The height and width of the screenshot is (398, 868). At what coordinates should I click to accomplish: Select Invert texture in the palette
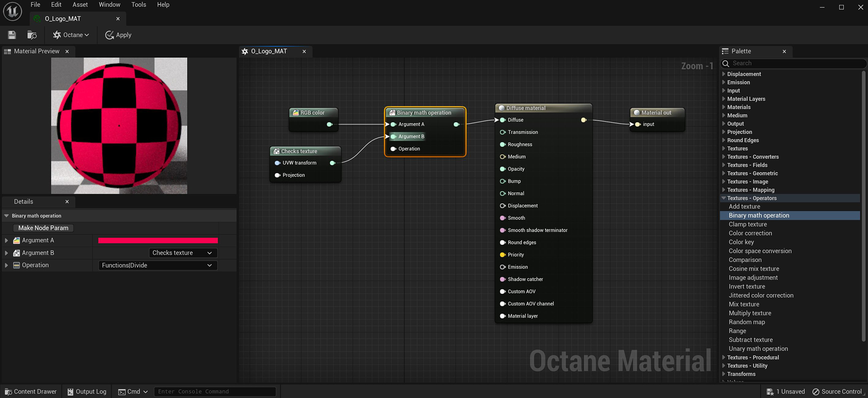click(747, 286)
